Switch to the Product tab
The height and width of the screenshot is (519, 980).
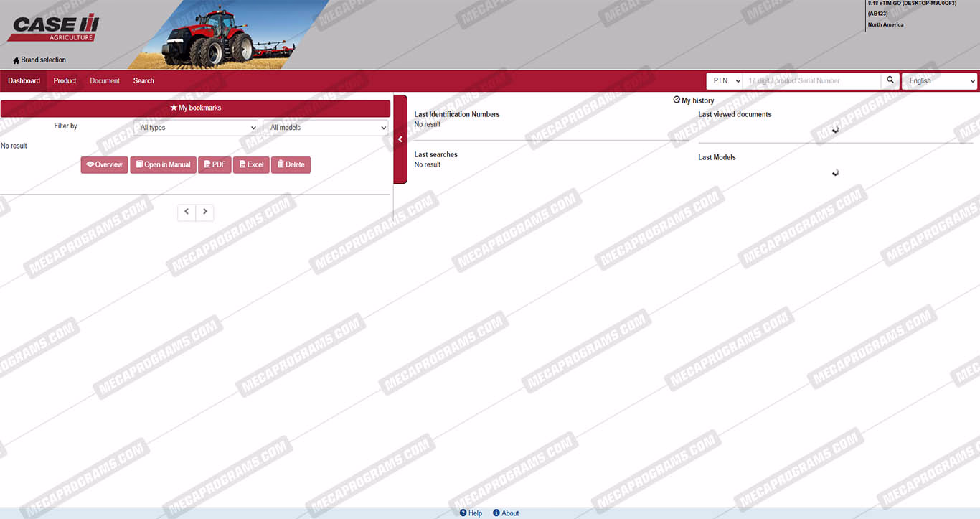pyautogui.click(x=65, y=81)
